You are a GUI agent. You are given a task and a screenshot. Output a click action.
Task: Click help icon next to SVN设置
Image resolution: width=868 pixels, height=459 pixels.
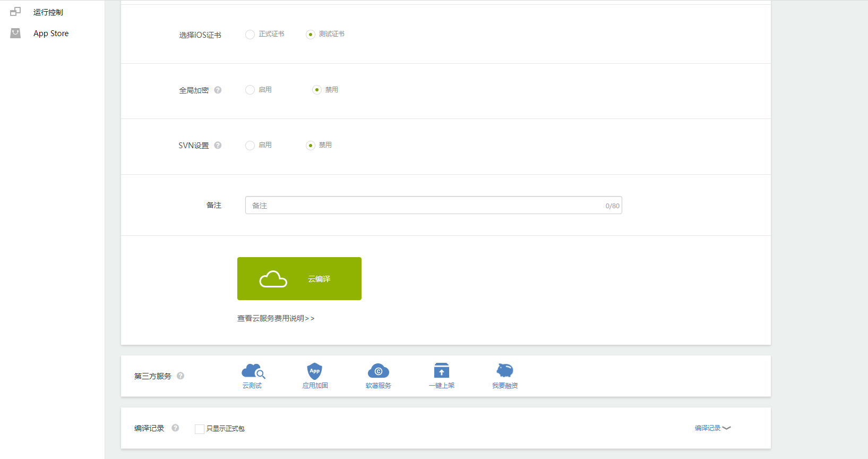click(x=218, y=145)
